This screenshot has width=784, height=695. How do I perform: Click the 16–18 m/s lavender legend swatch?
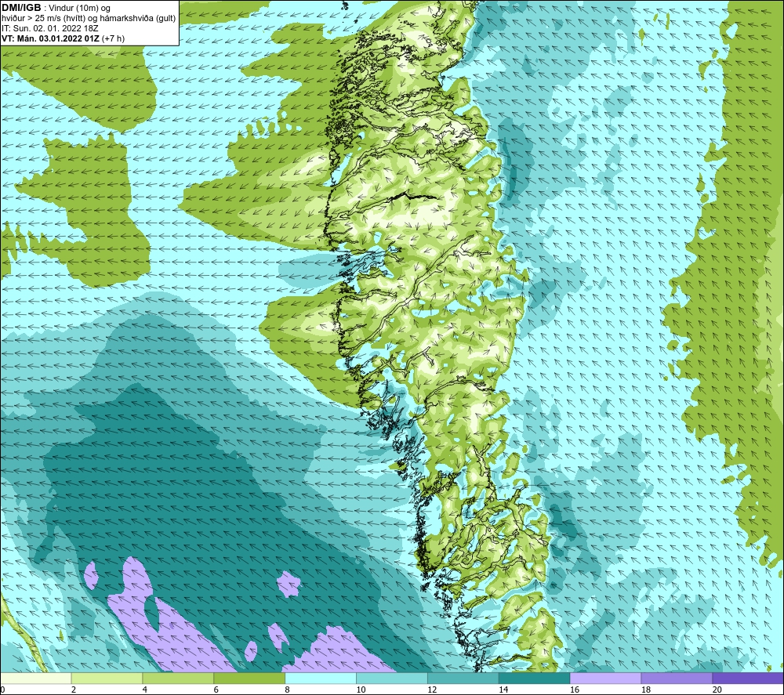coord(605,678)
